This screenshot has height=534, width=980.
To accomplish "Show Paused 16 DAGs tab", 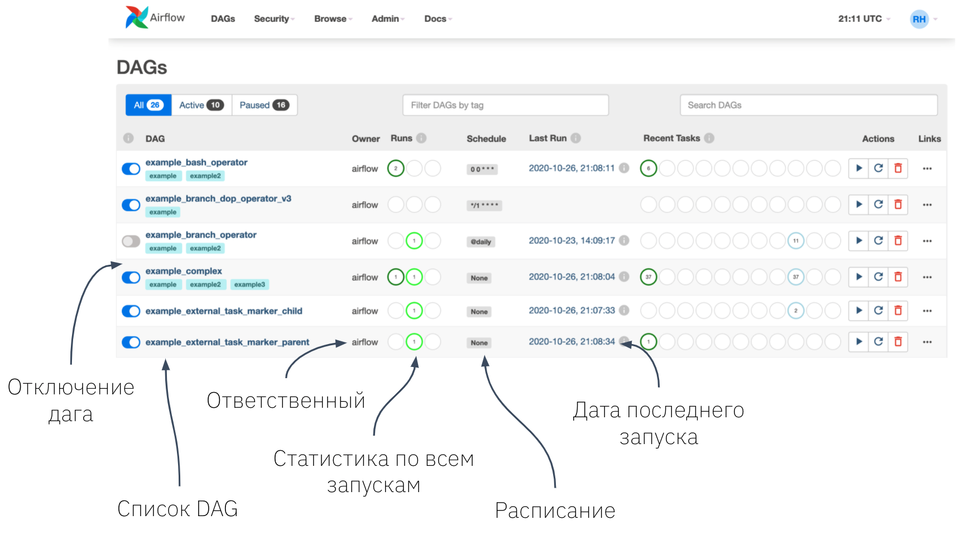I will [265, 105].
